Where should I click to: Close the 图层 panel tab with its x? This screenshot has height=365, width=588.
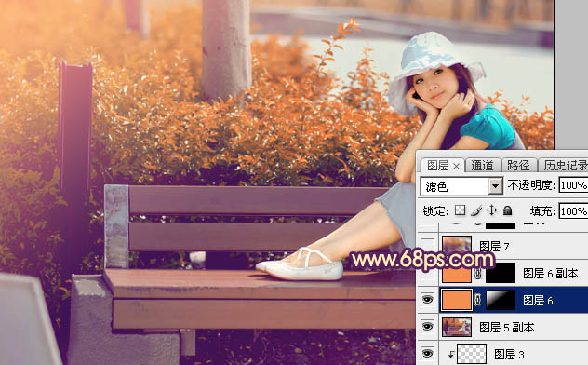pos(456,166)
